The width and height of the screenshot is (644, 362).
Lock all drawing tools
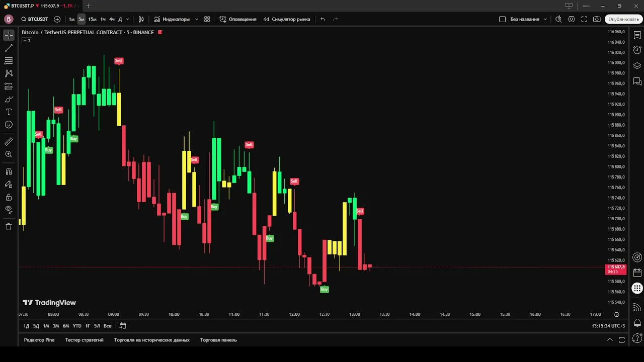9,197
